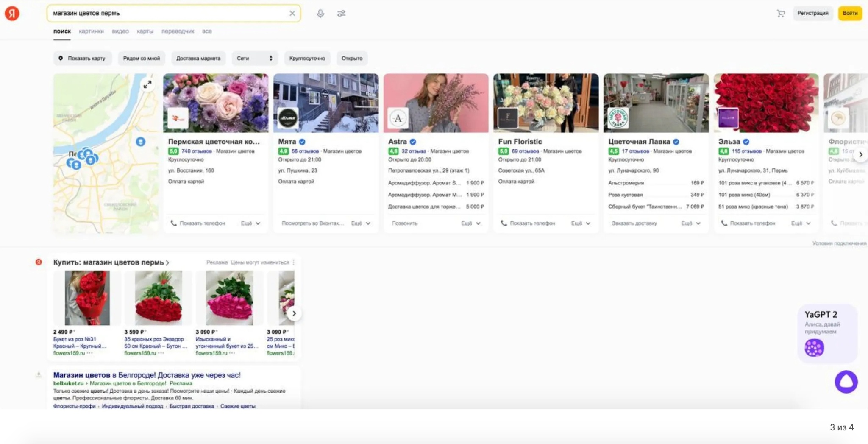Advance product carousel arrow
The image size is (868, 444).
(x=294, y=313)
